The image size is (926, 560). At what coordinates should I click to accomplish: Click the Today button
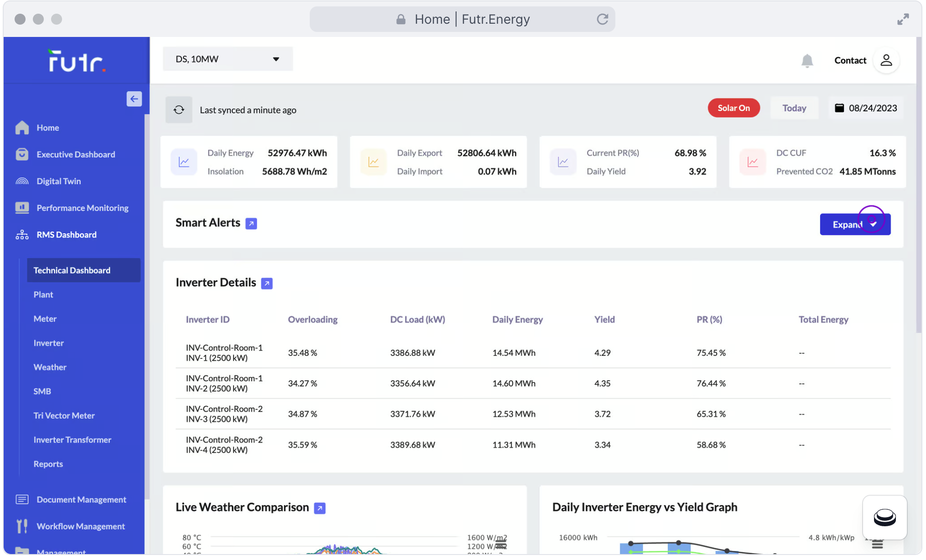[794, 108]
